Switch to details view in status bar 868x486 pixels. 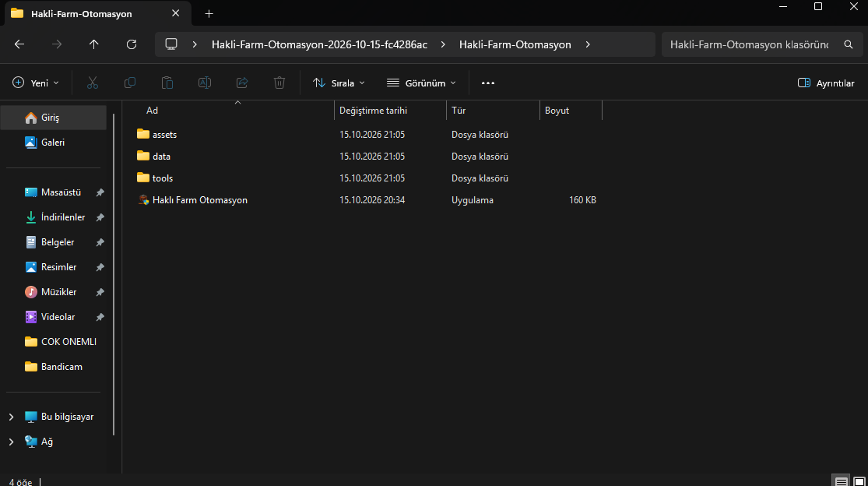(841, 481)
